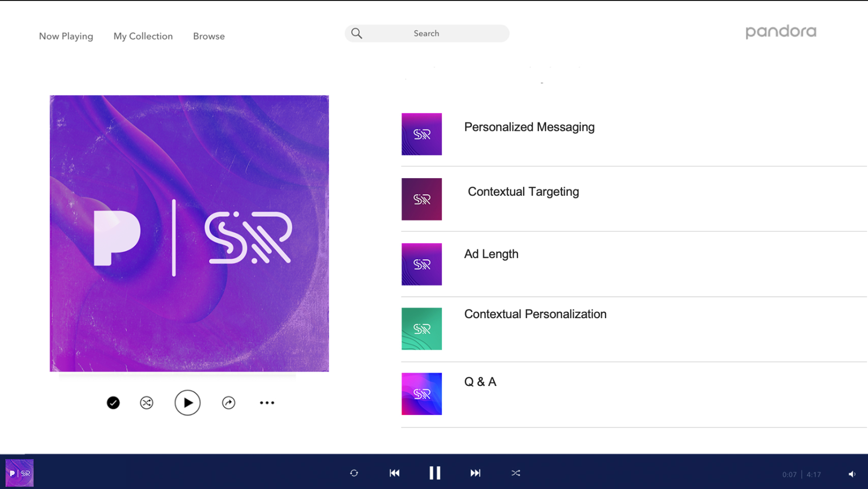Image resolution: width=868 pixels, height=489 pixels.
Task: Select the Ad Length track title
Action: coord(491,254)
